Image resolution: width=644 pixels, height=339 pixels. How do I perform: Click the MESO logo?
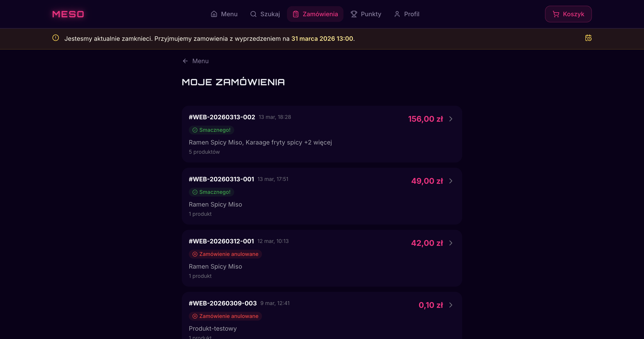68,14
